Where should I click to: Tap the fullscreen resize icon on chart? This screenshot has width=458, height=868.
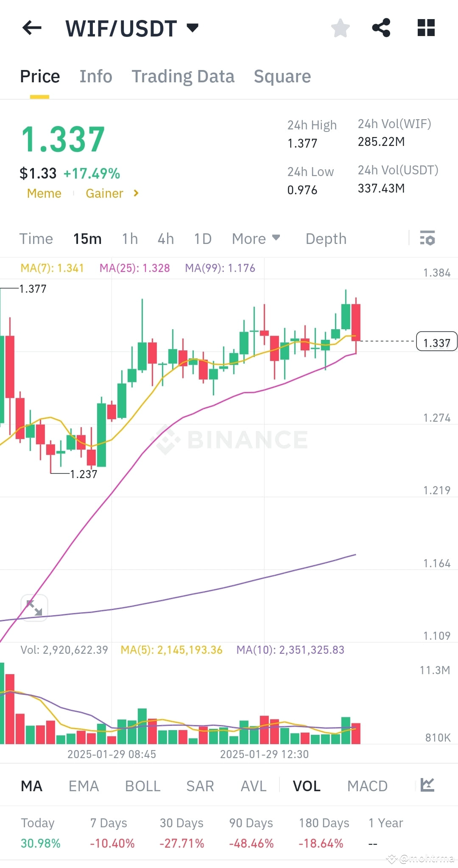[x=34, y=608]
